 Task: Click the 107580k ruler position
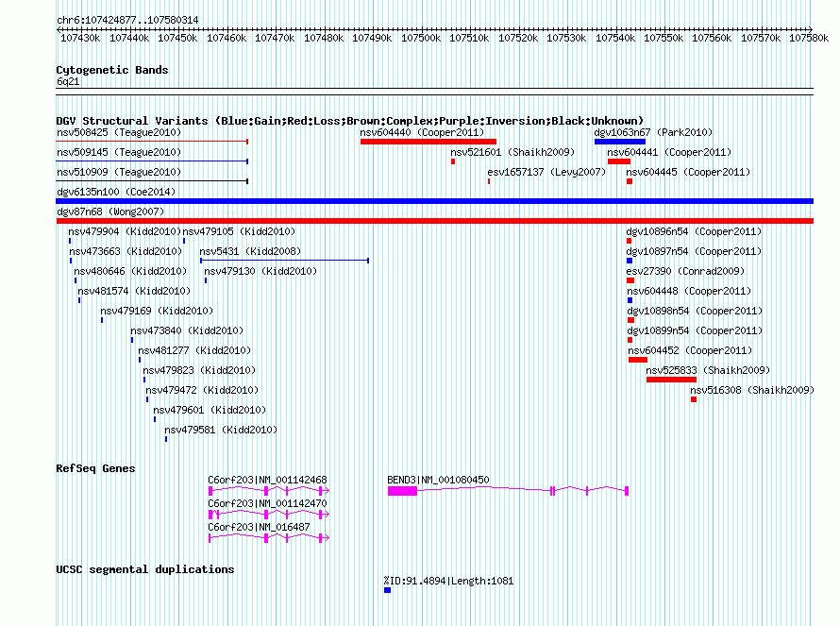point(809,38)
